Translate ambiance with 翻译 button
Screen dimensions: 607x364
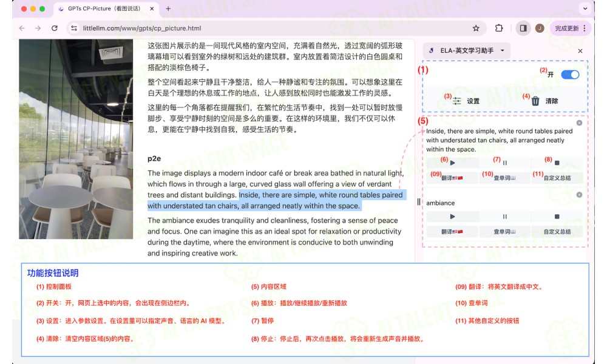coord(452,232)
